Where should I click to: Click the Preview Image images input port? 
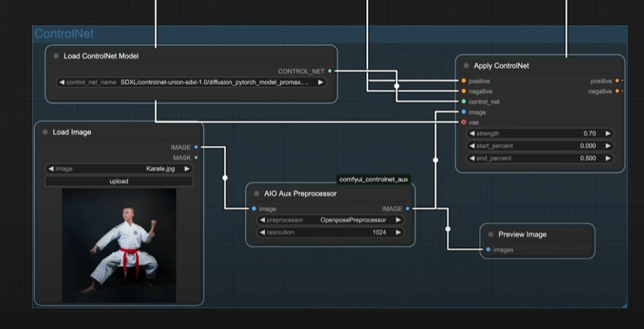(x=488, y=250)
